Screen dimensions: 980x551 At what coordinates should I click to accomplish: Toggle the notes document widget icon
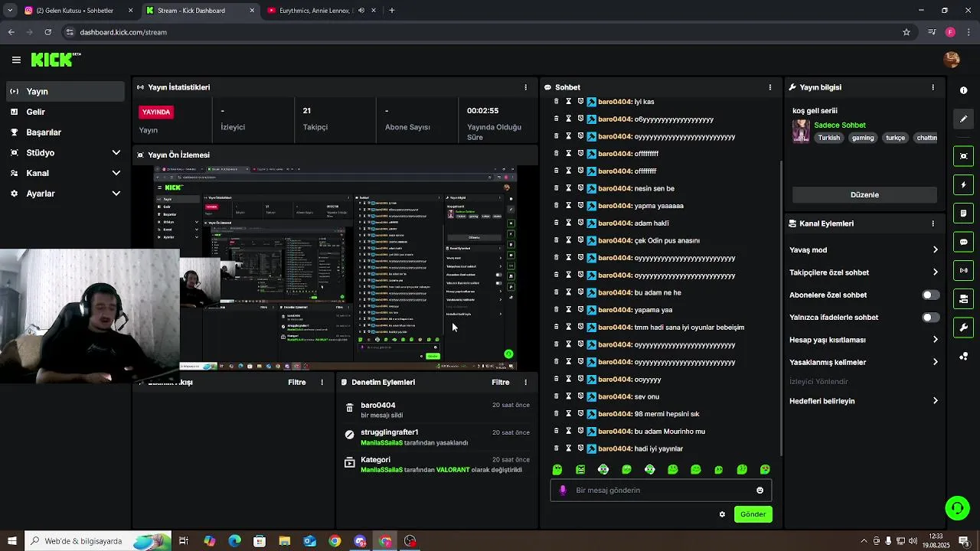(963, 213)
